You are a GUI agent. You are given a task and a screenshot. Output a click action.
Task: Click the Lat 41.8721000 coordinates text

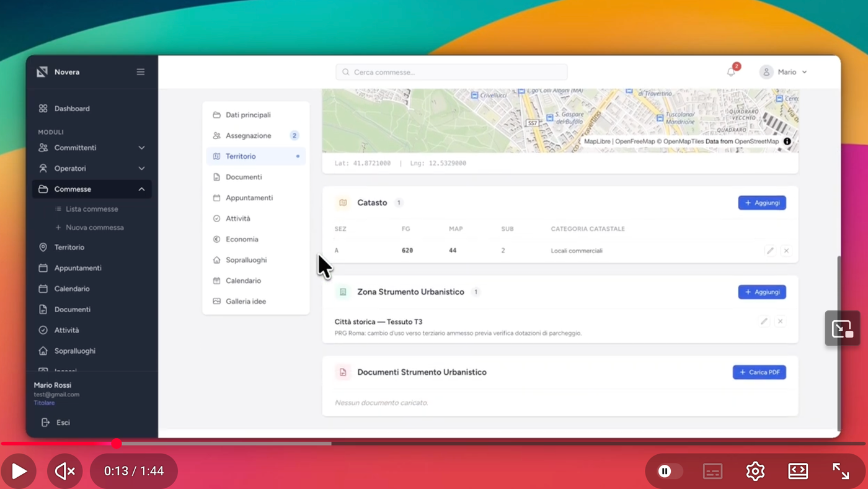(363, 163)
